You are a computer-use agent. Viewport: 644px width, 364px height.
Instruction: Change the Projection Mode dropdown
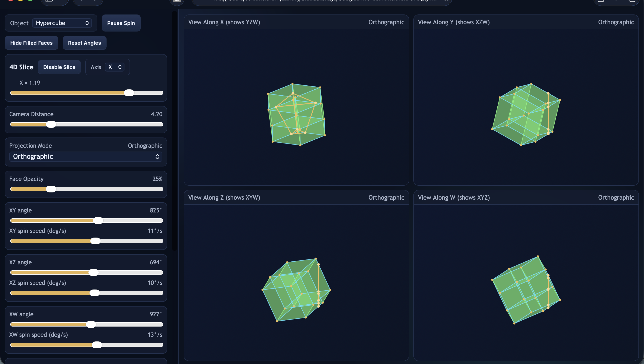(86, 157)
